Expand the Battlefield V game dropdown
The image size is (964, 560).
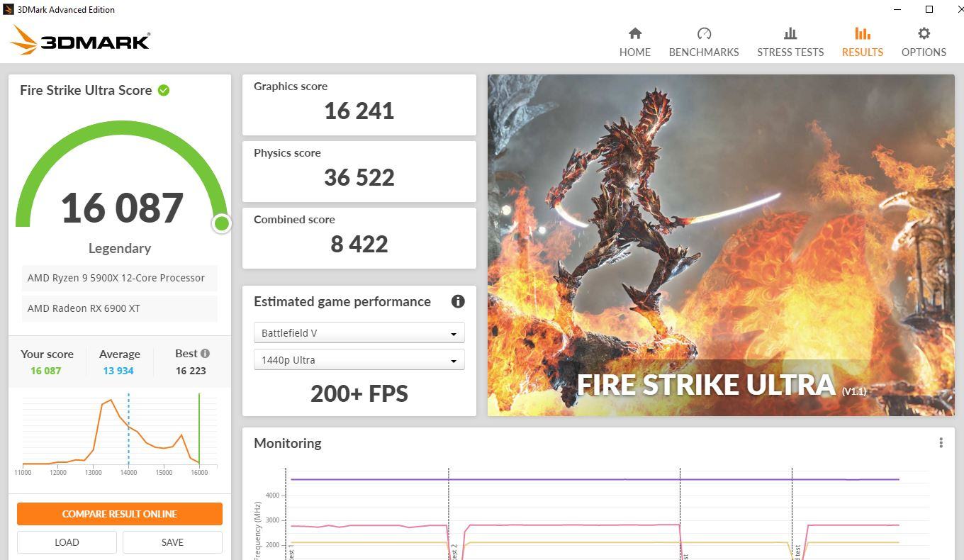[x=359, y=333]
